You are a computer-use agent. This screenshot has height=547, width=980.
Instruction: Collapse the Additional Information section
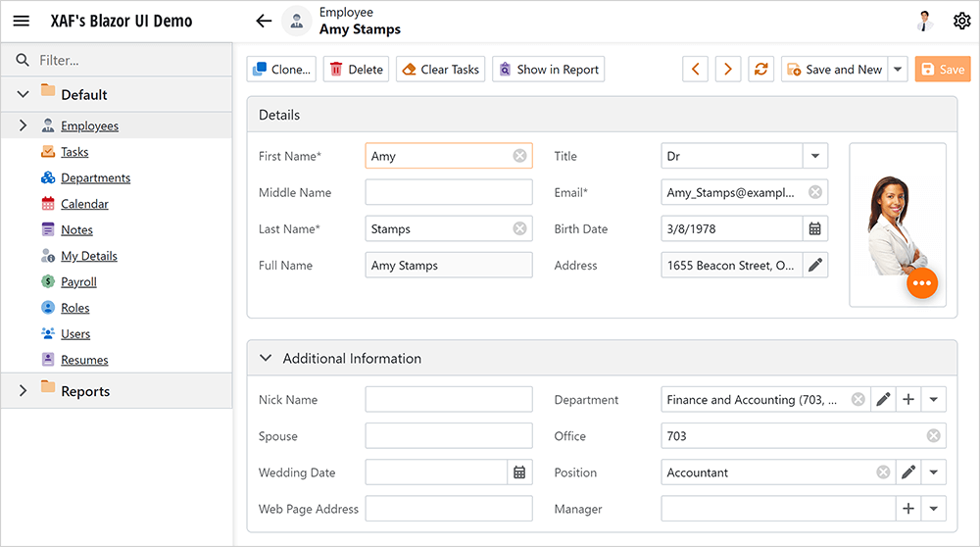pos(266,359)
